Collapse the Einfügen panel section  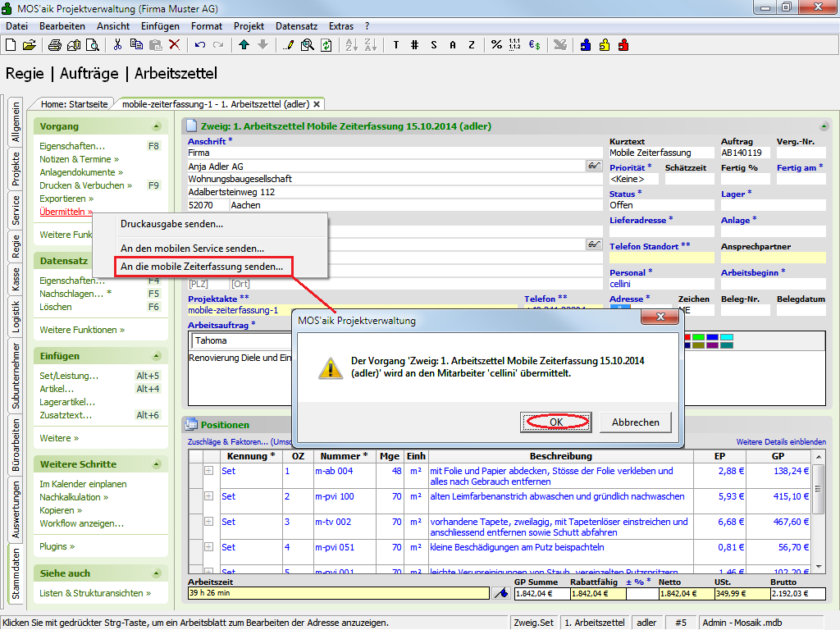[x=156, y=356]
